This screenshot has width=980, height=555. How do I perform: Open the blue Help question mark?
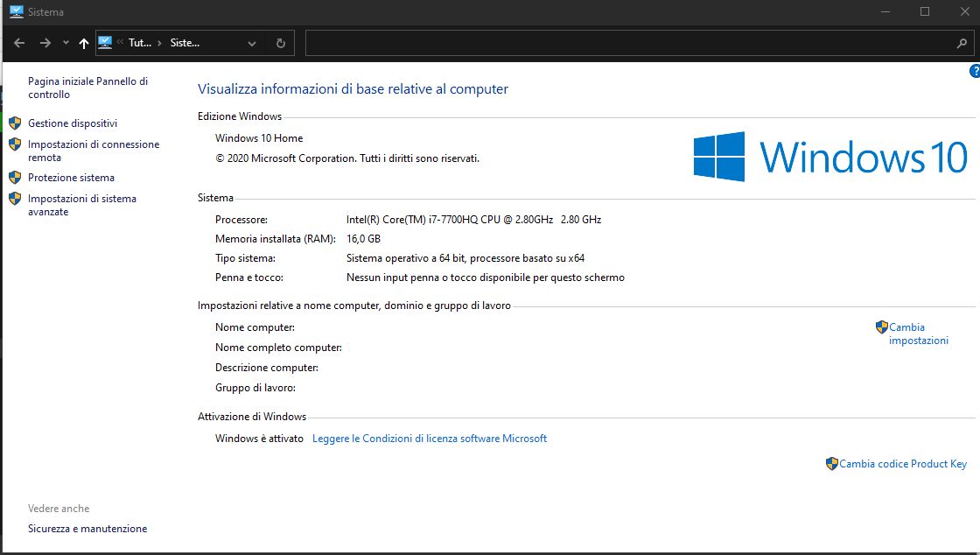[x=975, y=71]
